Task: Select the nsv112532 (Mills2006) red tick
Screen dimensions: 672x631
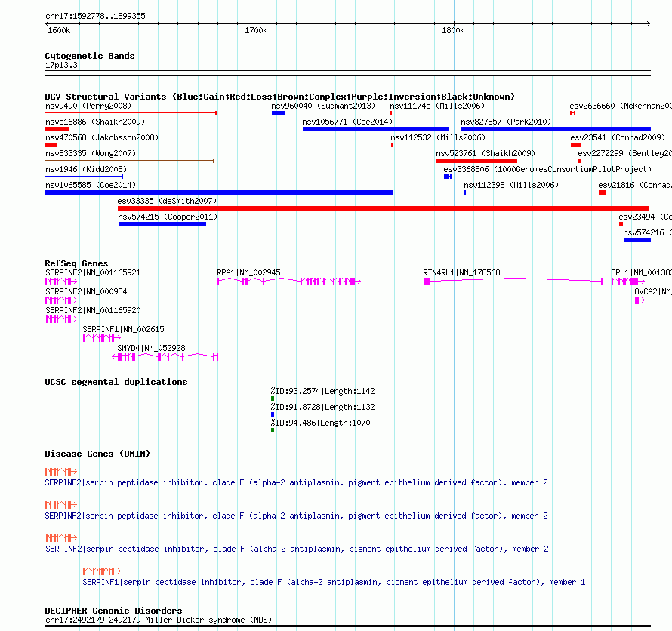Action: click(392, 145)
